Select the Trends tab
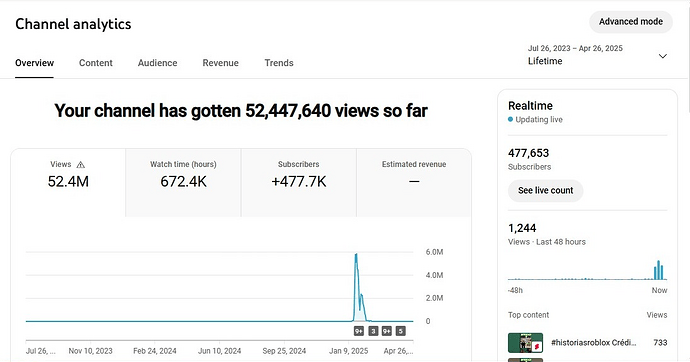 (279, 63)
